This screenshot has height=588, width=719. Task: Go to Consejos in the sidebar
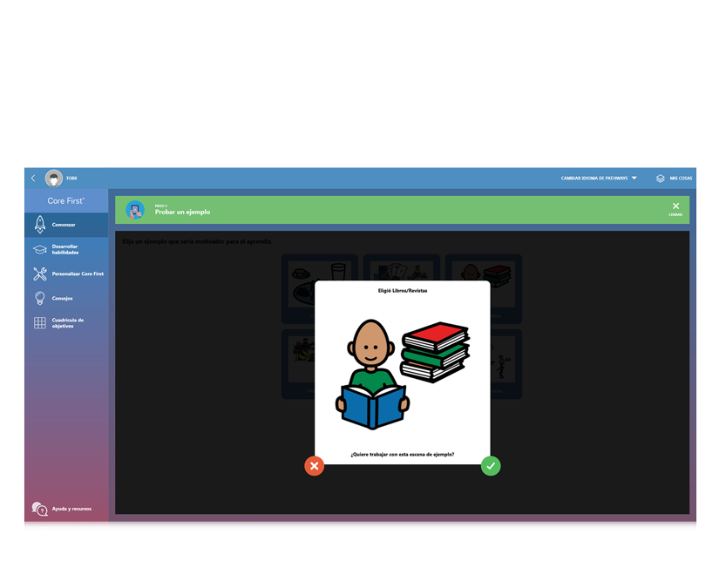[63, 298]
